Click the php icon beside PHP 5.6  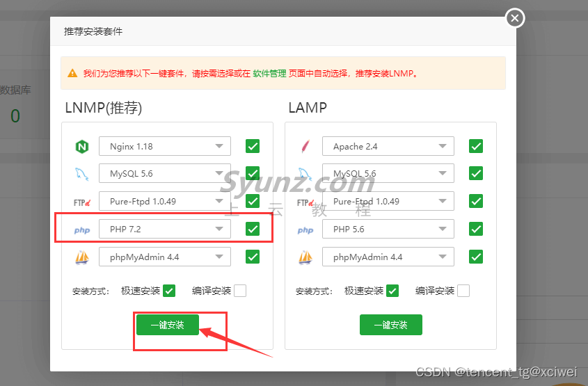(305, 230)
